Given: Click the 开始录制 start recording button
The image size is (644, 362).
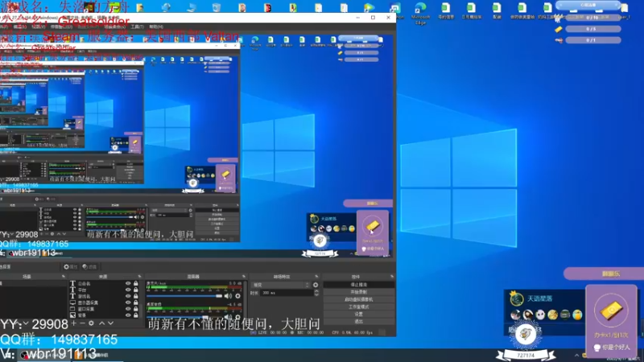Looking at the screenshot, I should (358, 292).
